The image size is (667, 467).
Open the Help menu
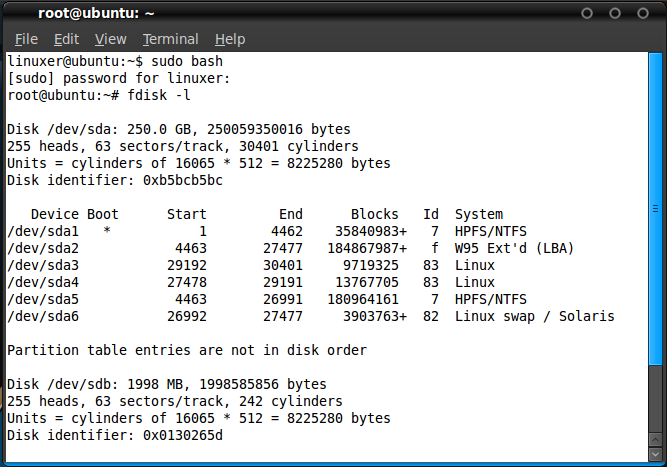tap(230, 39)
